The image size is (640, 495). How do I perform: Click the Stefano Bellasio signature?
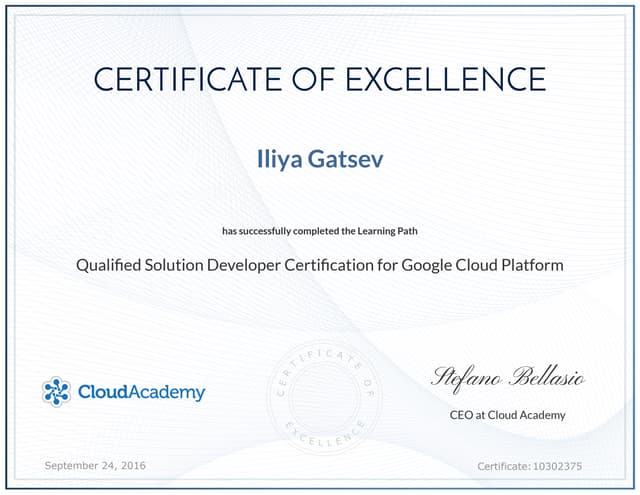508,378
